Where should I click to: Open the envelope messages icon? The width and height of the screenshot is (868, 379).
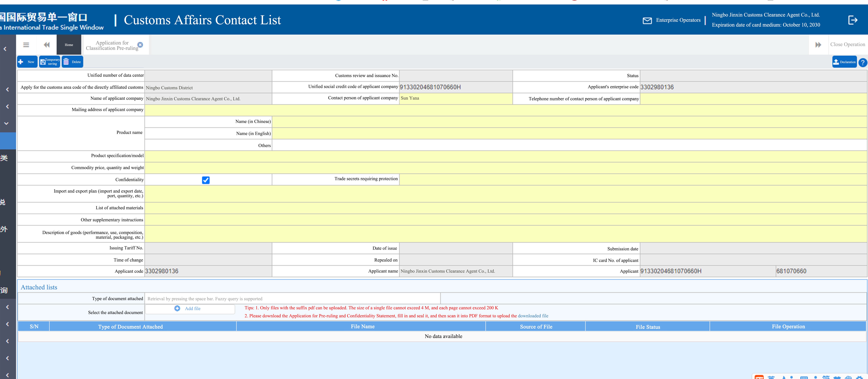(647, 21)
